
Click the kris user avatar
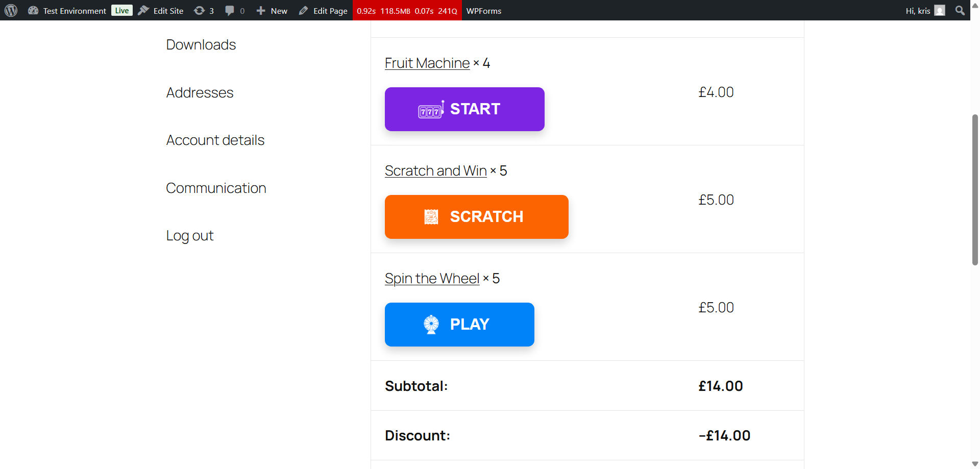point(940,11)
